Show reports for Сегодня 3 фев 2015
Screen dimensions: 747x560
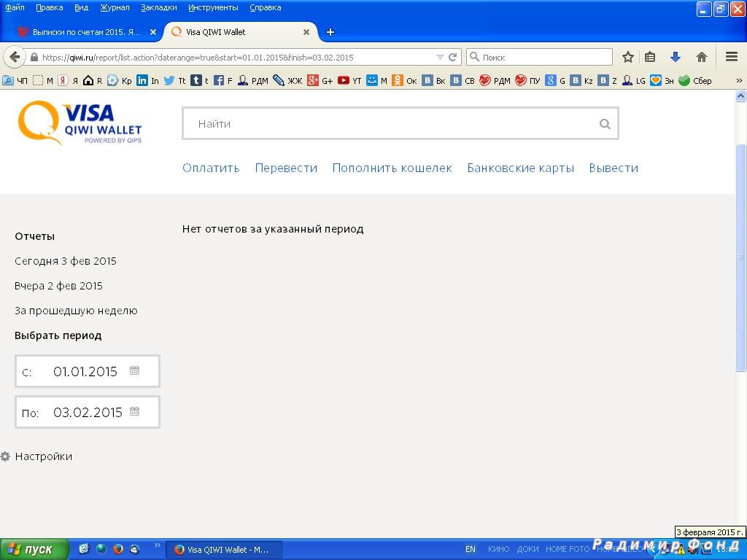(65, 261)
